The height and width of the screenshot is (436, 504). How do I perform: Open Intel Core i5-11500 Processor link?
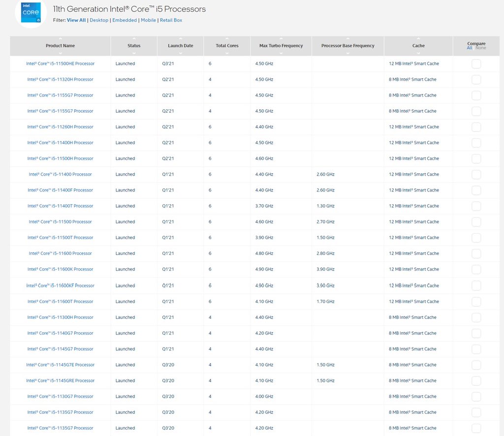pyautogui.click(x=60, y=222)
